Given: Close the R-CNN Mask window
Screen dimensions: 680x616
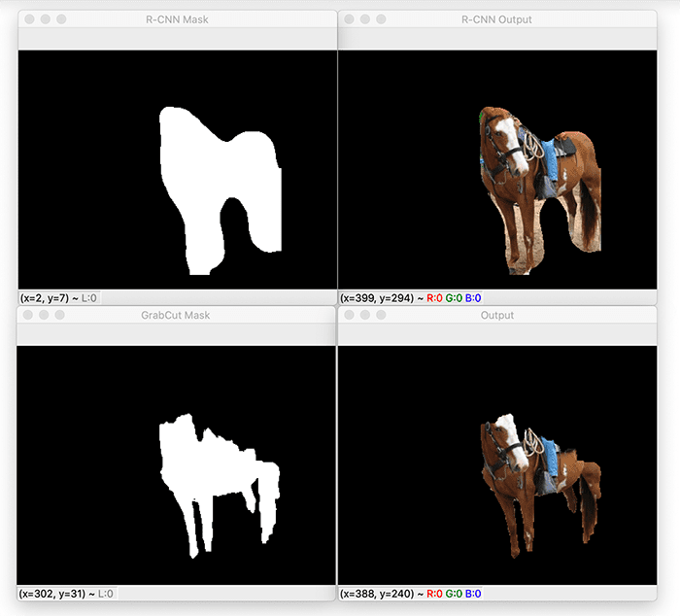Looking at the screenshot, I should click(29, 19).
